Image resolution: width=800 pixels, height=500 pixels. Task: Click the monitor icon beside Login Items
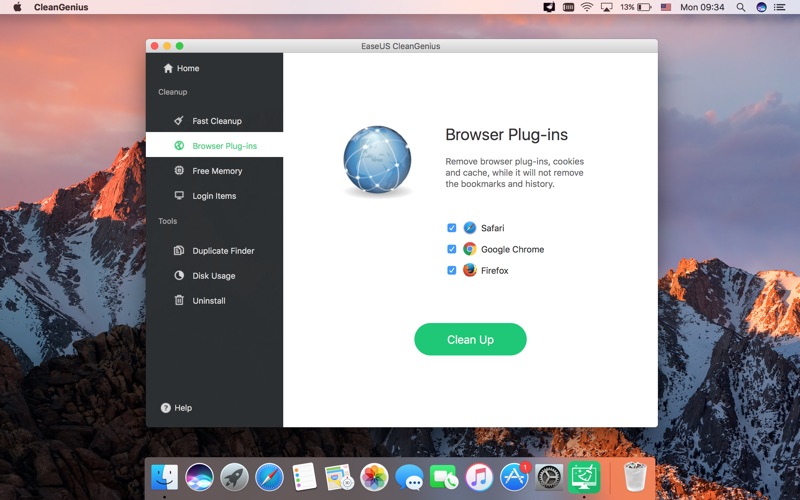(x=179, y=195)
